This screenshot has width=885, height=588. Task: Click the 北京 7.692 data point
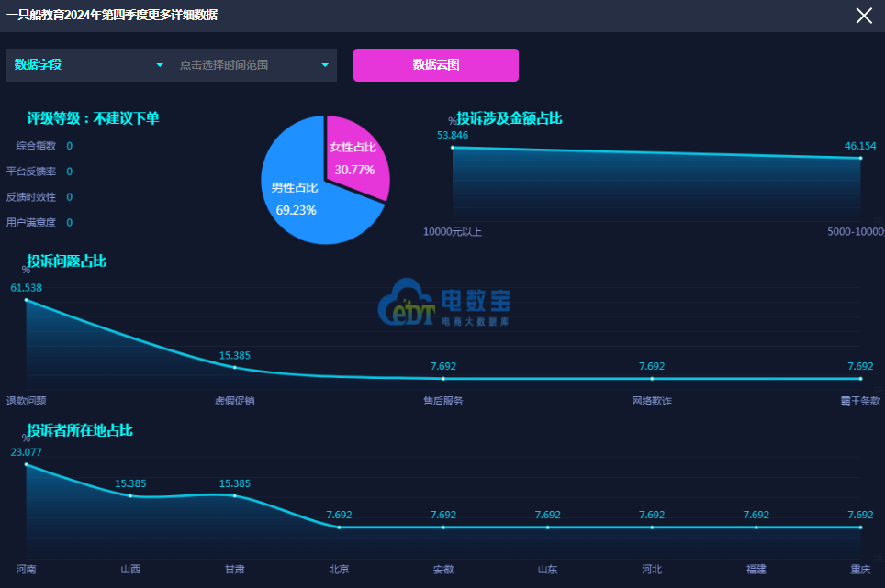[339, 527]
